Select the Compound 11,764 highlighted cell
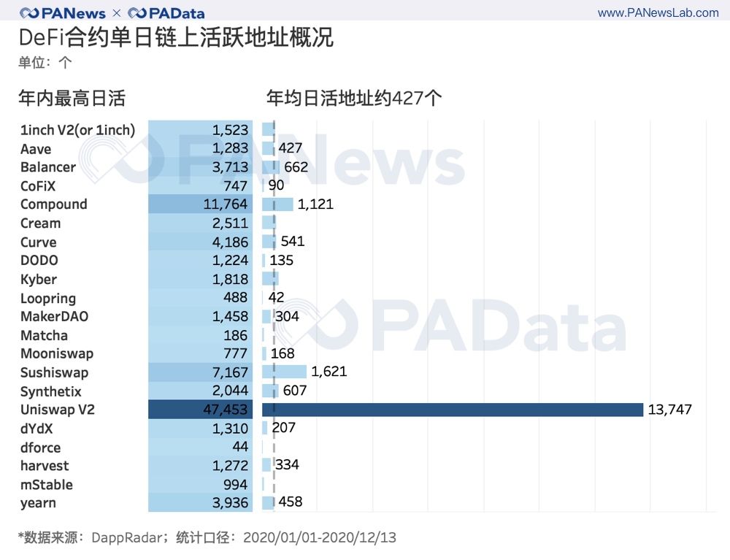The image size is (730, 560). [x=200, y=204]
